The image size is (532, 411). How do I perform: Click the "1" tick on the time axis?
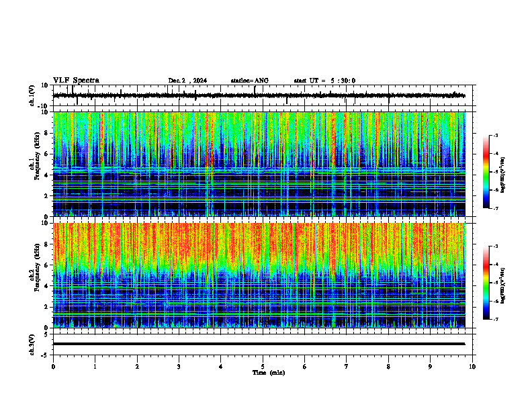(95, 367)
